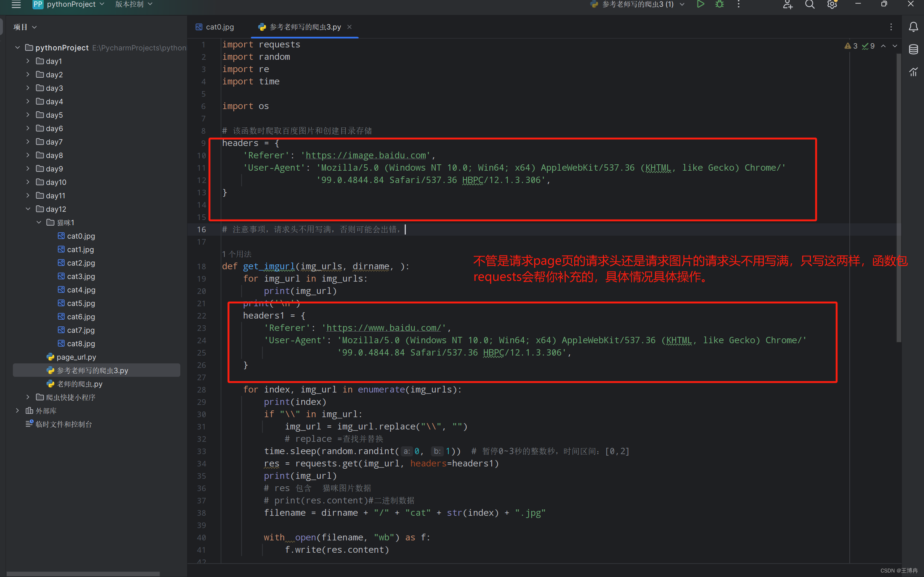Collapse the 猫咪1 folder
This screenshot has width=924, height=577.
coord(39,222)
